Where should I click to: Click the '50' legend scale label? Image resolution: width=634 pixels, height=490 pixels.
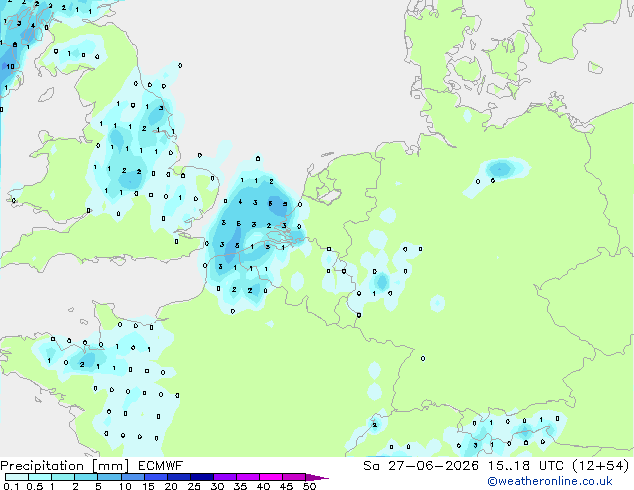coord(309,486)
